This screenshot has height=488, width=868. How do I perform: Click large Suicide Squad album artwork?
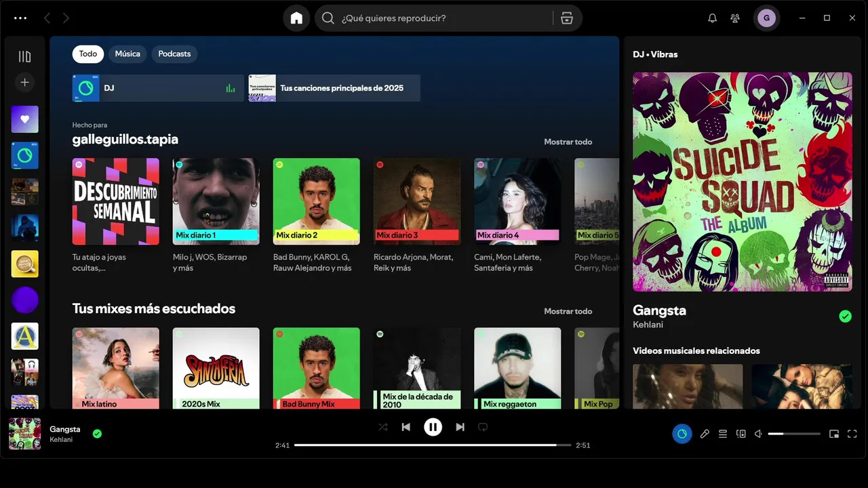point(743,182)
